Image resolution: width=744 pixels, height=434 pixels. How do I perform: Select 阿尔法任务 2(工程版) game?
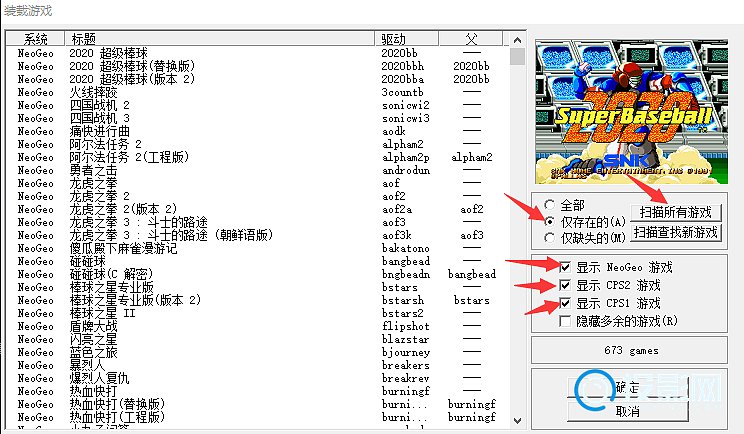click(x=257, y=157)
